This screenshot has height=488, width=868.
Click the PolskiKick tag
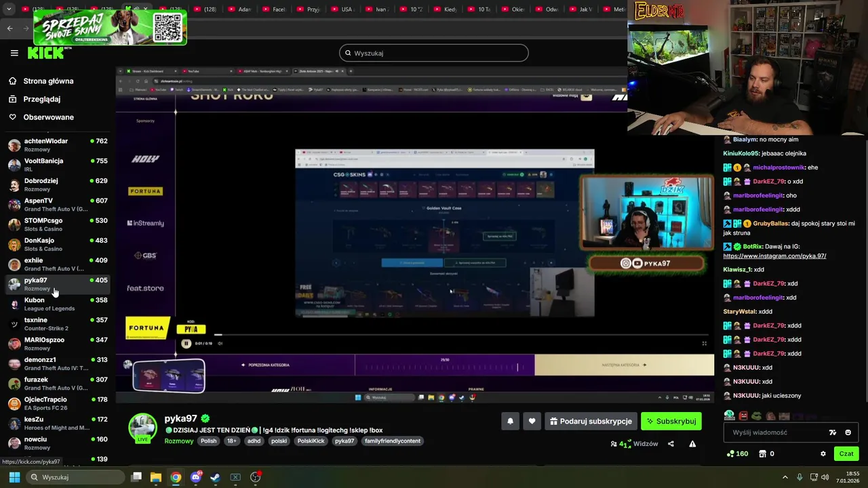point(311,441)
